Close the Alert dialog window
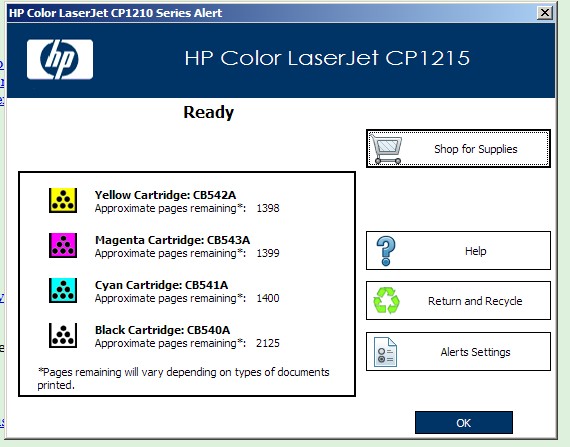 tap(545, 13)
